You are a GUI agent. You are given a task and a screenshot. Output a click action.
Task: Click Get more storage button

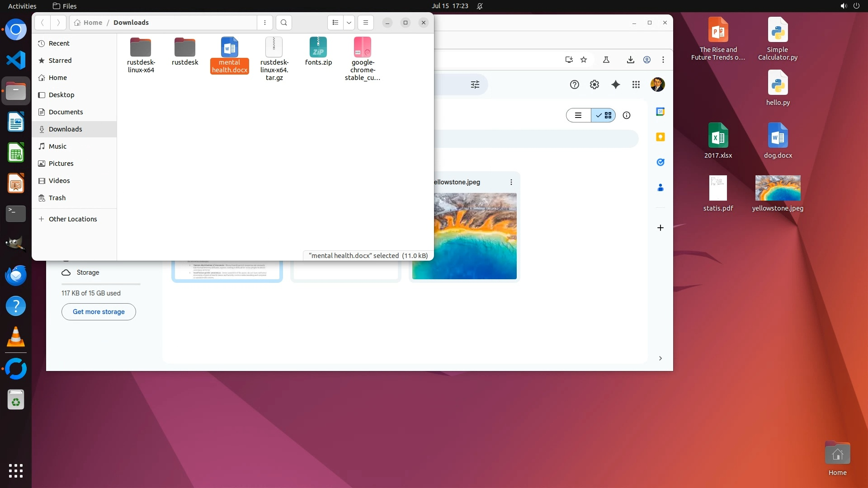(x=99, y=312)
